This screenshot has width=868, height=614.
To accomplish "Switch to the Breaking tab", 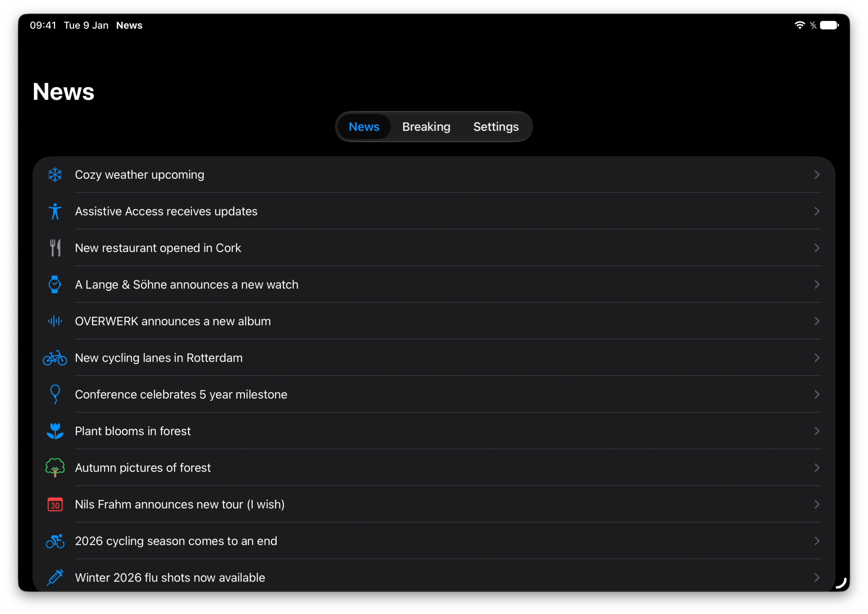I will pos(427,127).
